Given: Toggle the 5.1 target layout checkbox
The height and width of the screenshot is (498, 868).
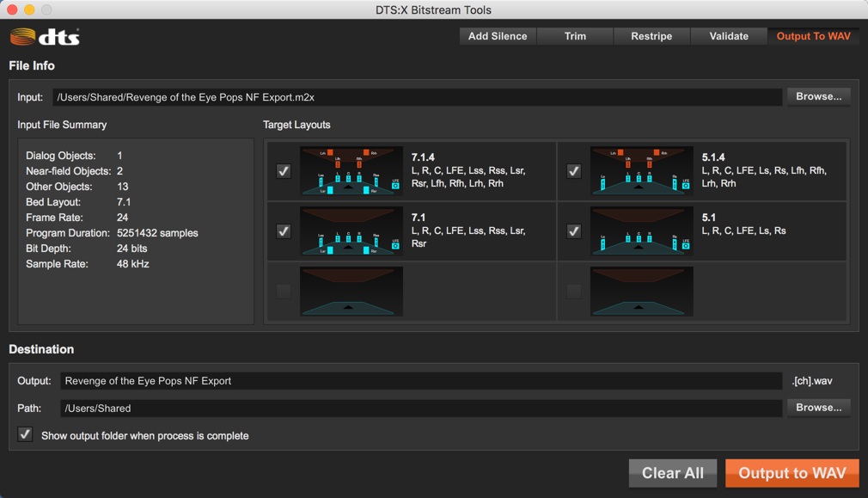Looking at the screenshot, I should click(574, 231).
